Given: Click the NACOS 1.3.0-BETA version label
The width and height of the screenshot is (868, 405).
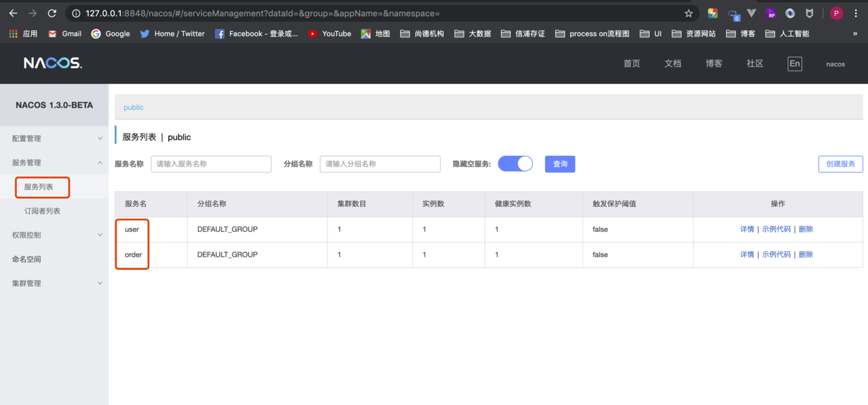Looking at the screenshot, I should tap(54, 105).
